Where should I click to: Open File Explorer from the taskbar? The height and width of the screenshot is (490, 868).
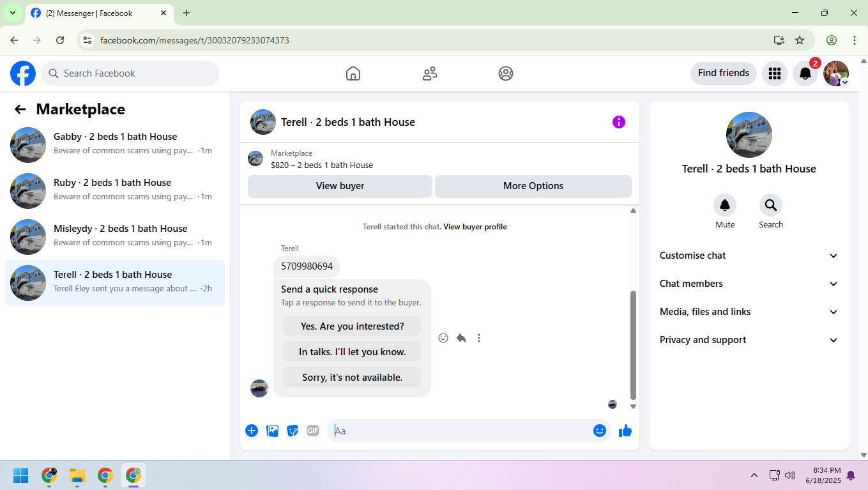[77, 475]
